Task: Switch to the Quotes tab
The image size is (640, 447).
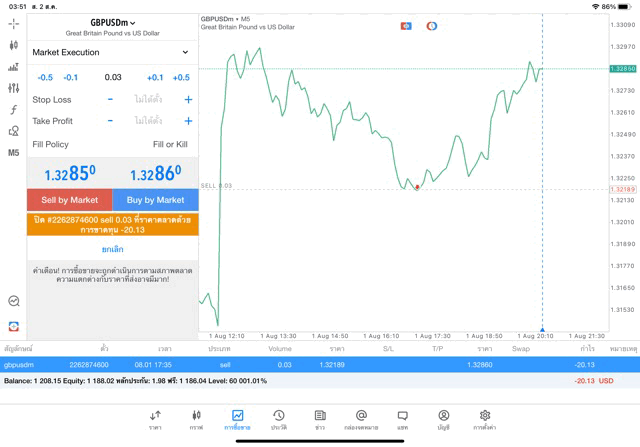Action: (155, 420)
